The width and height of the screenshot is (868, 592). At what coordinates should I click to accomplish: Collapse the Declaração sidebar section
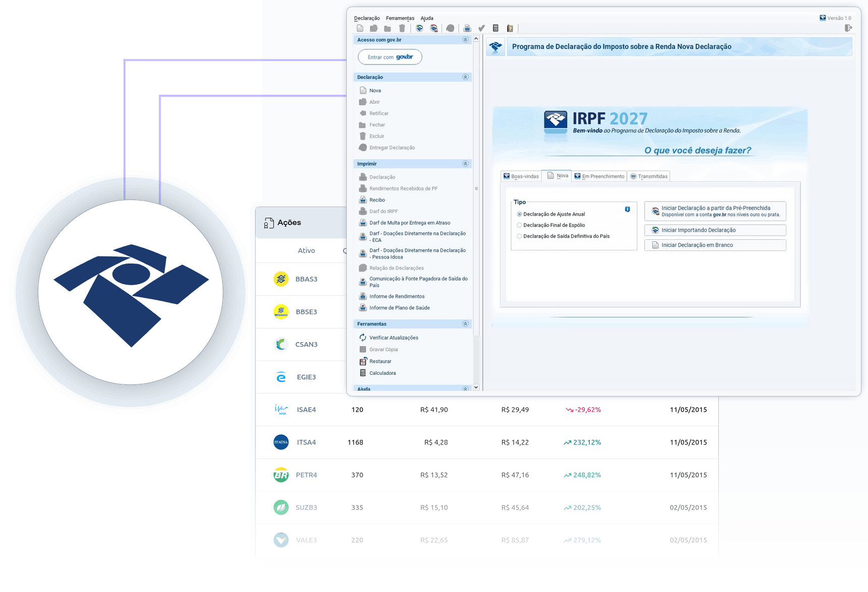pos(465,77)
